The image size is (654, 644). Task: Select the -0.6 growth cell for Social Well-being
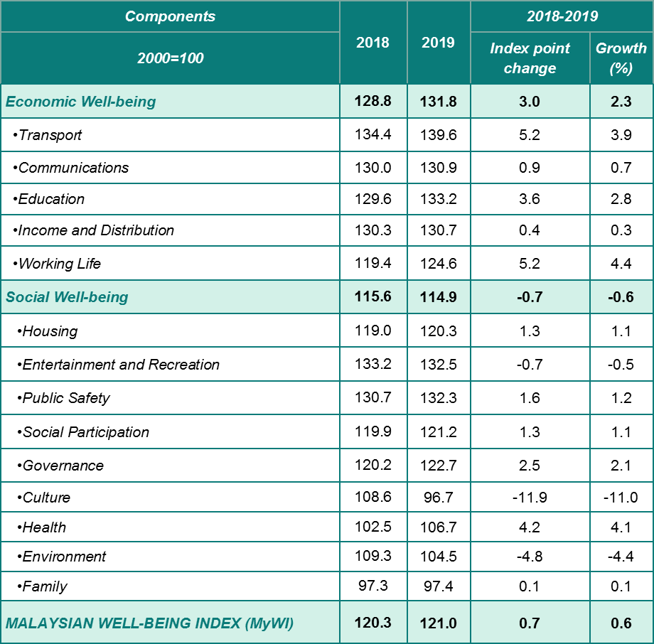tap(621, 297)
